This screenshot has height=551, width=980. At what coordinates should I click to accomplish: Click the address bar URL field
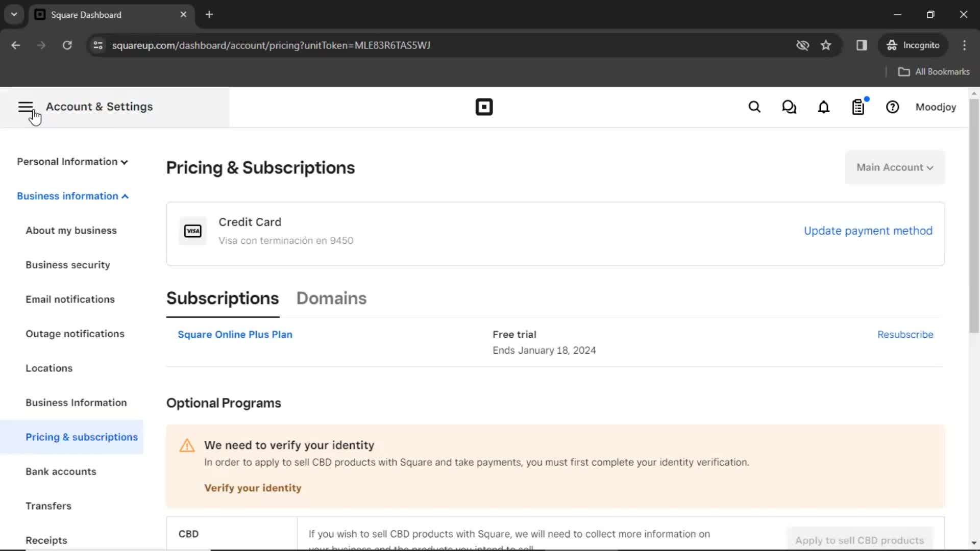click(x=449, y=45)
